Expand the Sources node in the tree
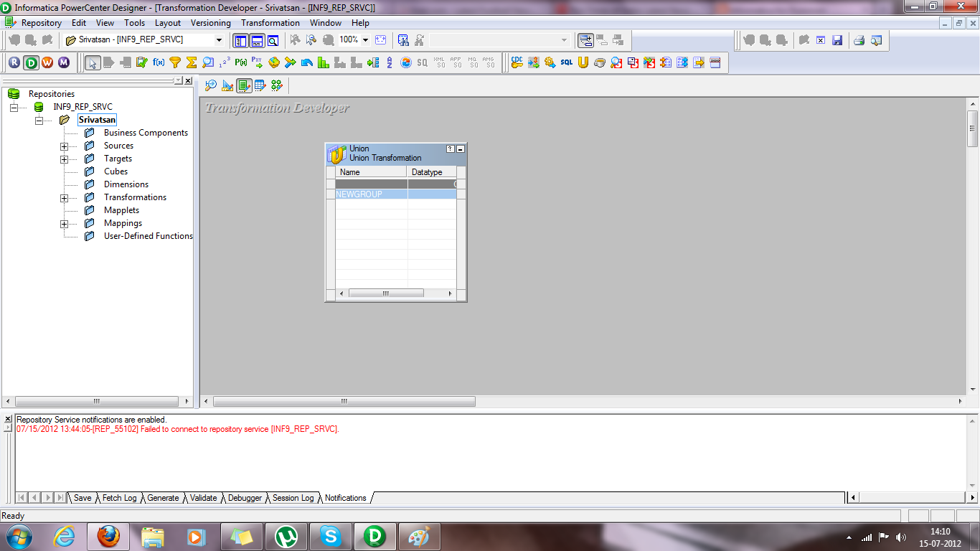The height and width of the screenshot is (551, 980). (64, 145)
